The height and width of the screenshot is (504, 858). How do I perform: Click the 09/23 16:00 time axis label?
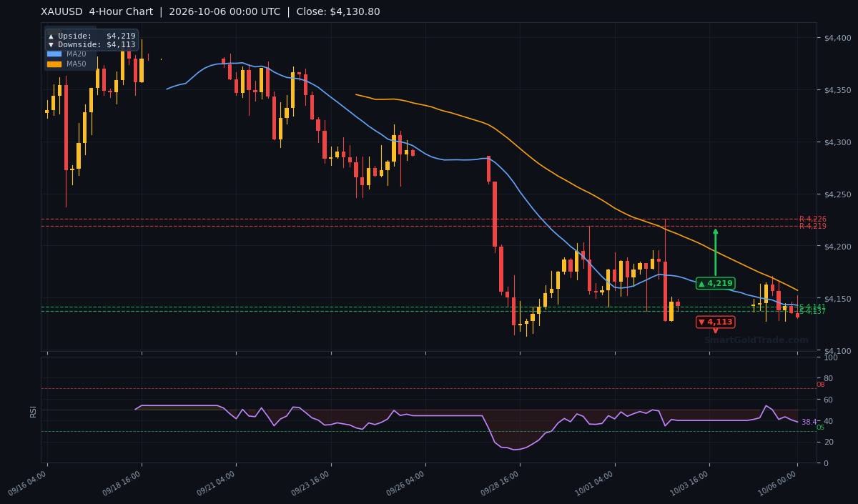coord(310,484)
